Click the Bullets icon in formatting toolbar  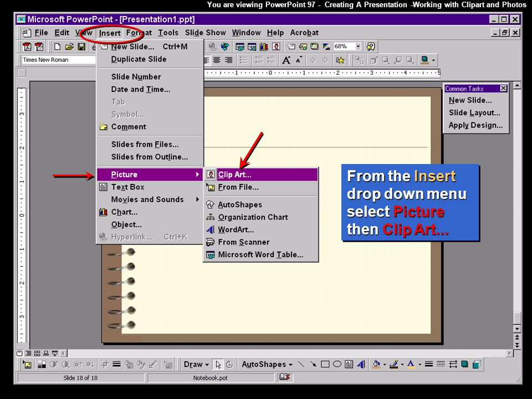(x=244, y=60)
